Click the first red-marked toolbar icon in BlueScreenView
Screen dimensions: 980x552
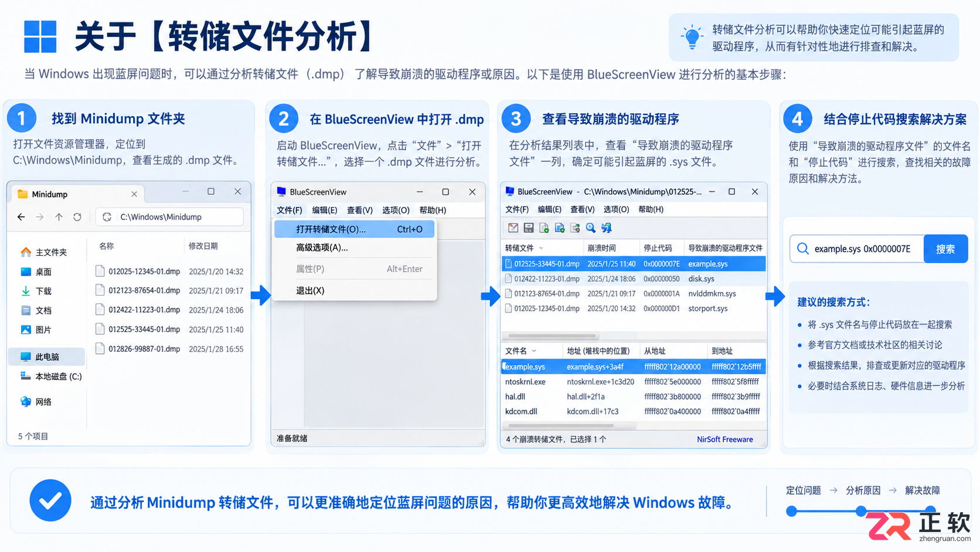(x=513, y=228)
